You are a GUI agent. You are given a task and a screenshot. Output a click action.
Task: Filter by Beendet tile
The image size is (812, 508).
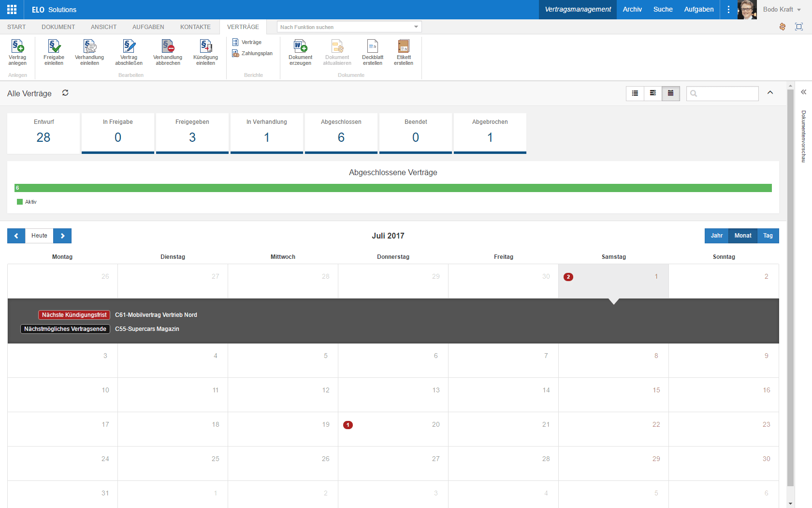coord(416,133)
